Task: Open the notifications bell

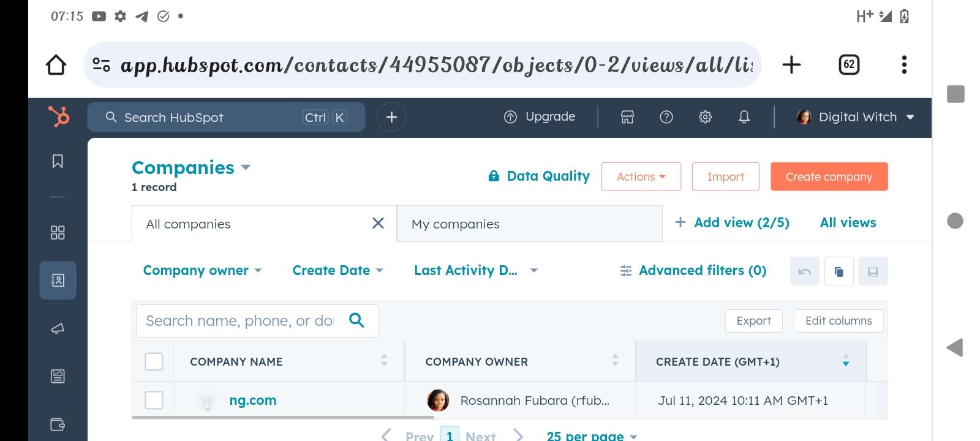Action: [x=744, y=117]
